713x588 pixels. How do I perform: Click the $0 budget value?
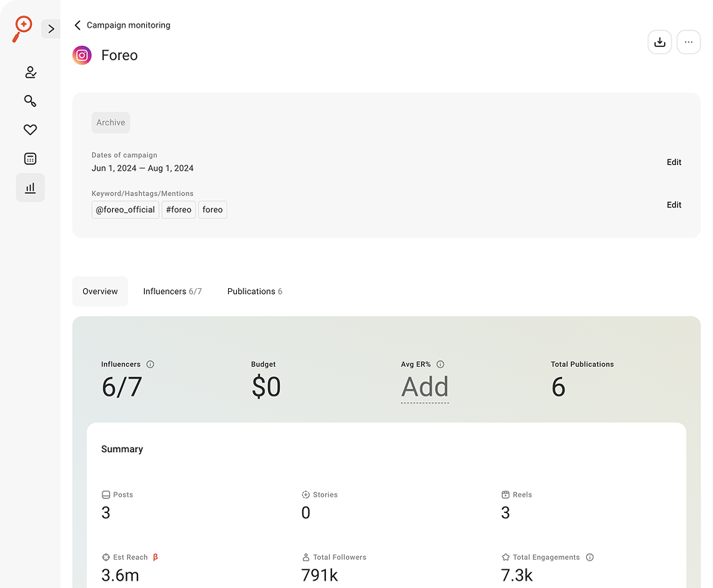267,387
